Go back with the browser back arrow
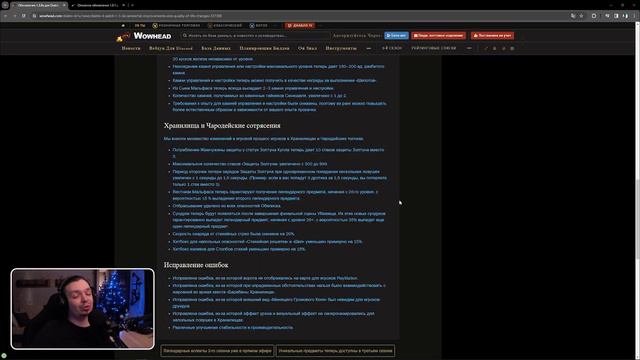640x360 pixels. point(5,16)
